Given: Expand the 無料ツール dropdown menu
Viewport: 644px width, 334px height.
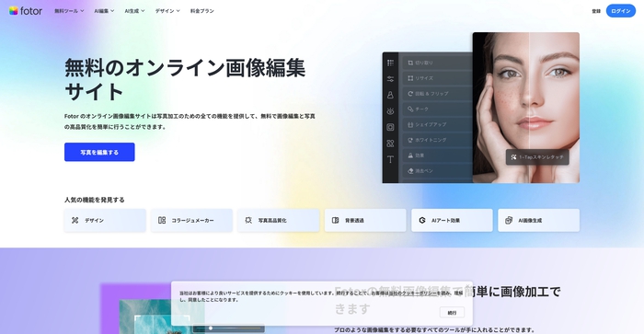Looking at the screenshot, I should (x=69, y=11).
